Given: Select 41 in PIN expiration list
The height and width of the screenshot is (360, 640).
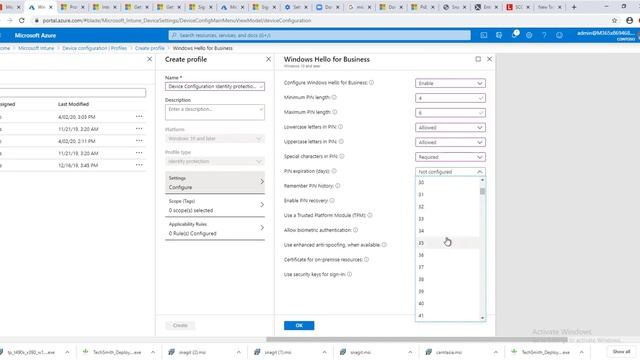Looking at the screenshot, I should point(447,316).
